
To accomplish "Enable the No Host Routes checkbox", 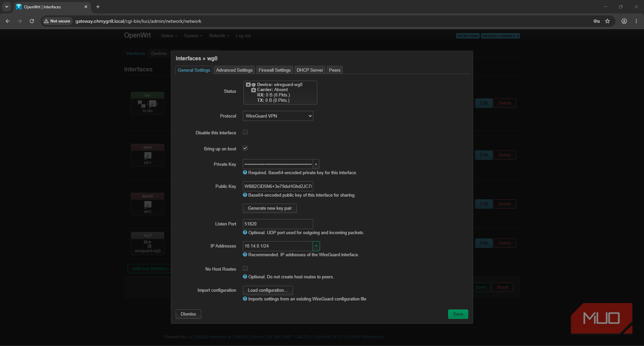I will click(245, 268).
